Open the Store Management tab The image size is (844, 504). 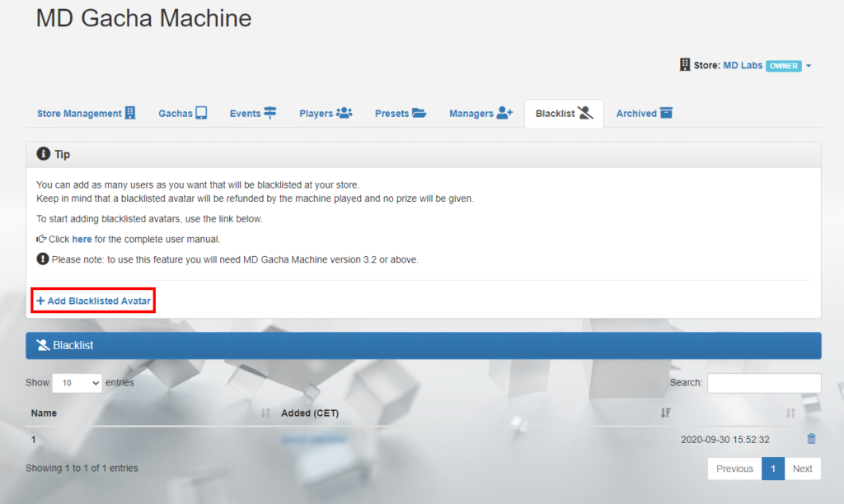pos(86,114)
